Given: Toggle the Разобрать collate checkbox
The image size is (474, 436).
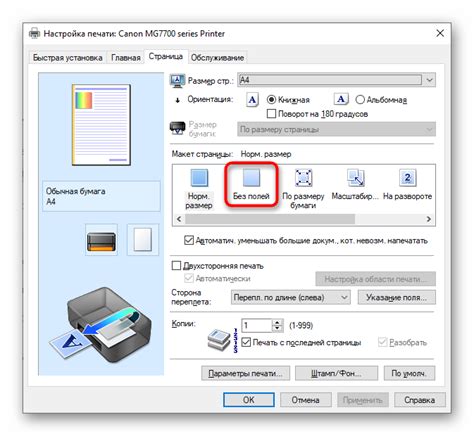Looking at the screenshot, I should [x=382, y=342].
